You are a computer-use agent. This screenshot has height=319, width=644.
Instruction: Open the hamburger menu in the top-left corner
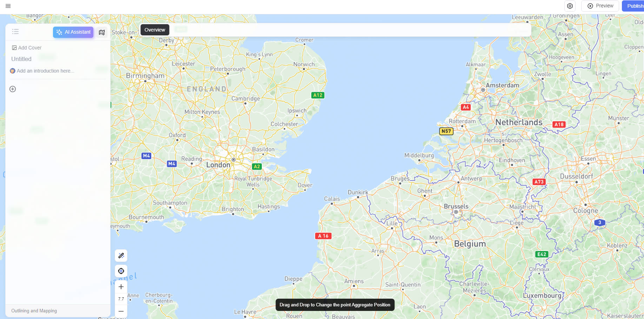[8, 6]
